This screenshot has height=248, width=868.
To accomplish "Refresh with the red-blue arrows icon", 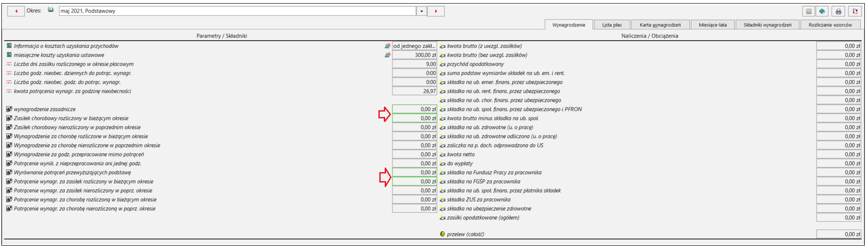I will pos(855,11).
